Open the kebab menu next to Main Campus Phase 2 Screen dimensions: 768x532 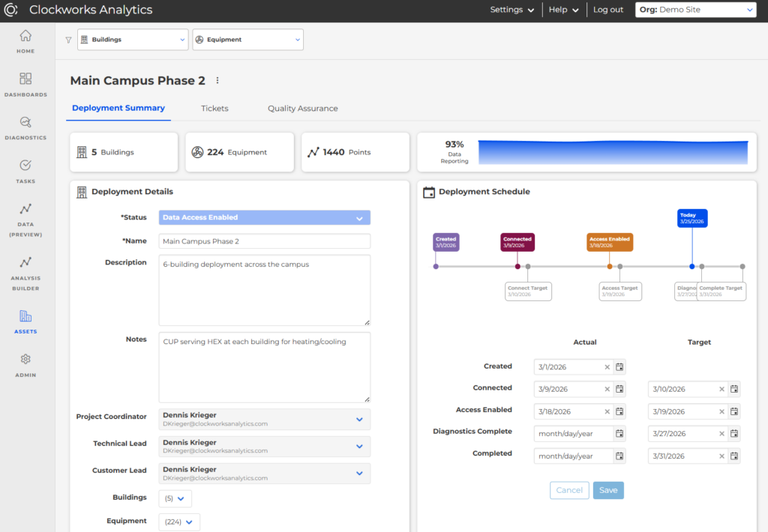[217, 79]
